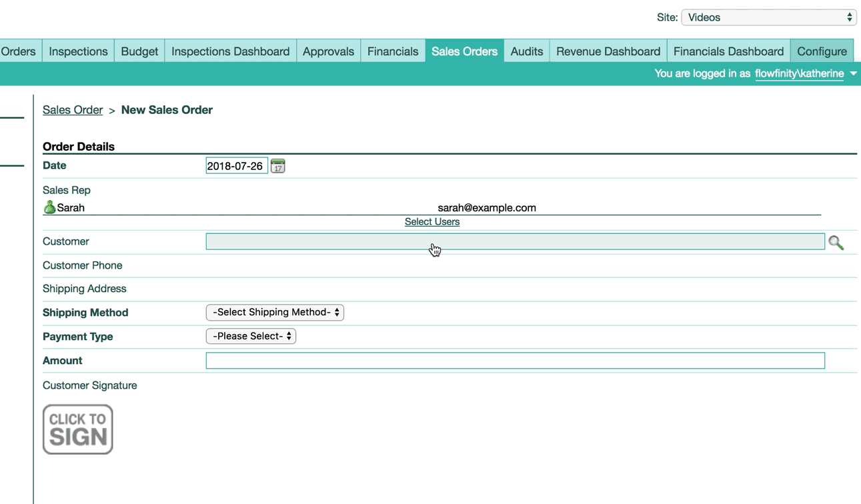Switch to the Budget tab
Screen dimensions: 861x504
click(139, 51)
